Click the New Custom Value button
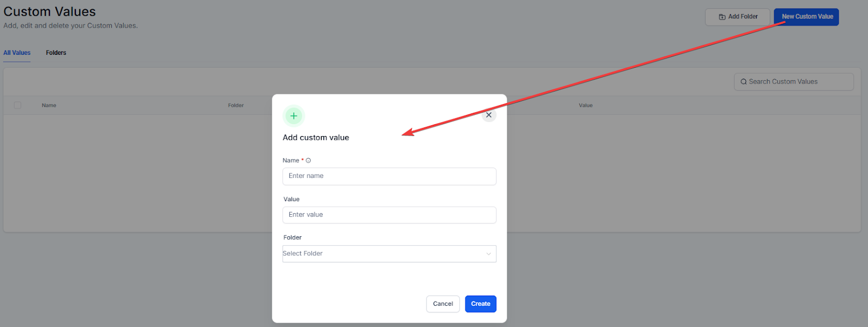 click(806, 17)
